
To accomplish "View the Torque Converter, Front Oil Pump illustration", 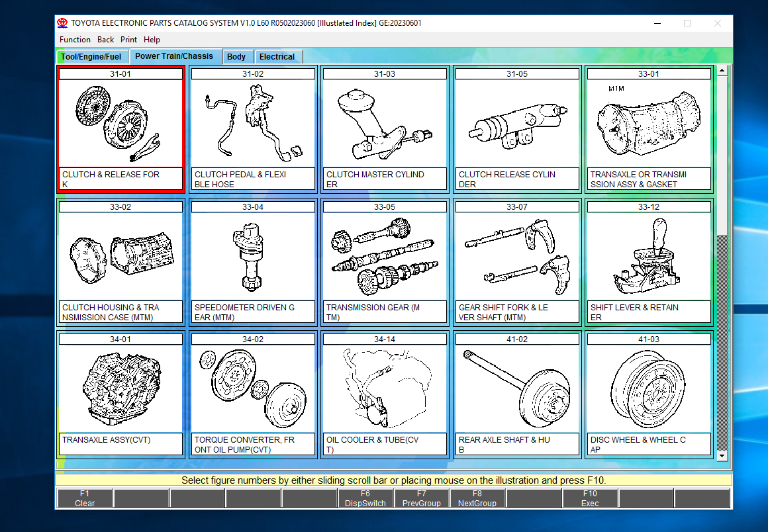I will click(x=252, y=387).
